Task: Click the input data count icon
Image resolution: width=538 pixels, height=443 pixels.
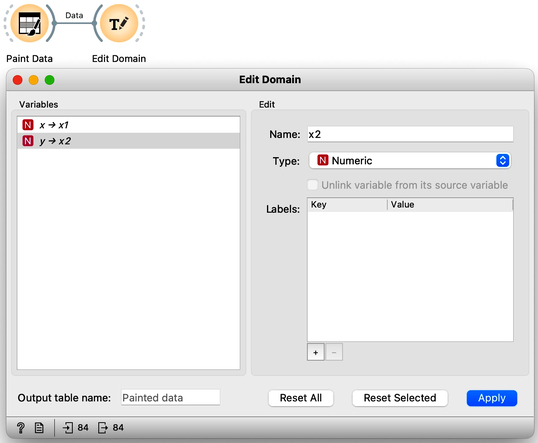Action: click(68, 428)
